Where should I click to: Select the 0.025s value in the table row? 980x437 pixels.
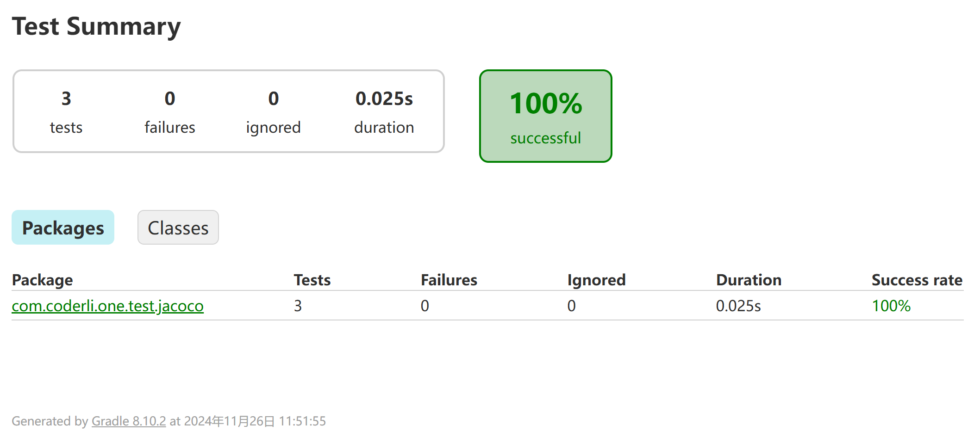738,306
